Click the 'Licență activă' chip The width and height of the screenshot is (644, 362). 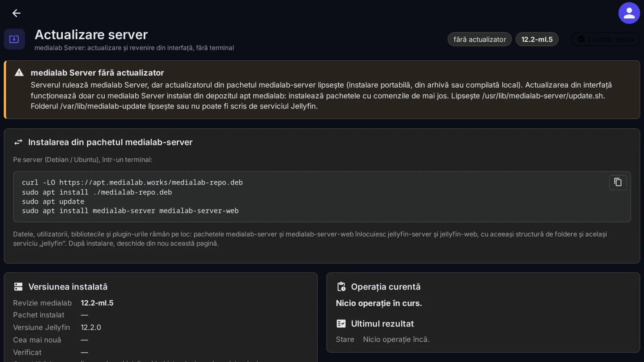click(605, 39)
